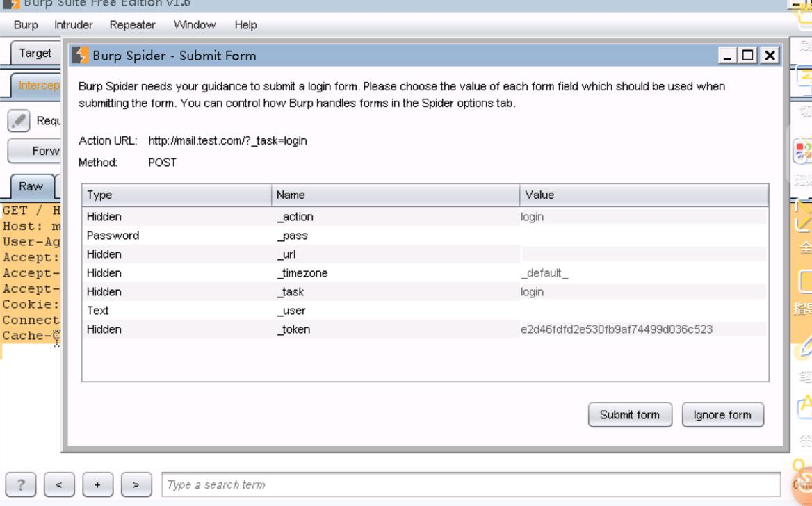Screen dimensions: 812x506
Task: Select the _url name cell
Action: [396, 254]
